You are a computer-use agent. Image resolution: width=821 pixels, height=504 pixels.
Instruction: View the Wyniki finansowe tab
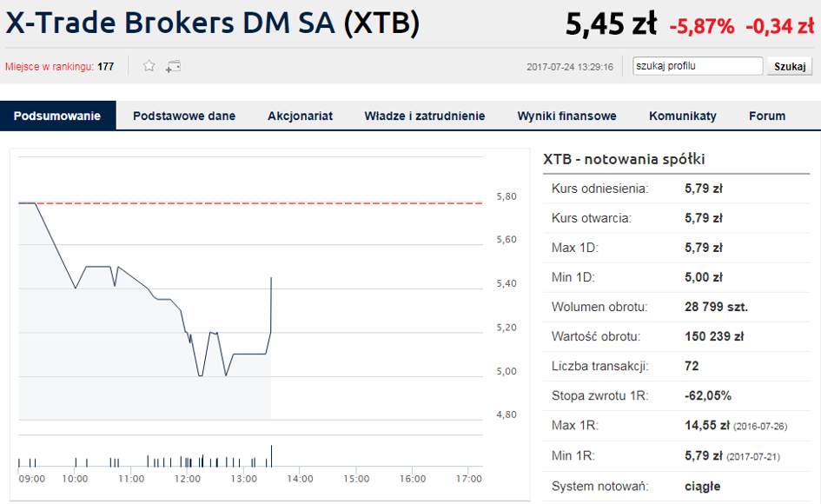[566, 116]
